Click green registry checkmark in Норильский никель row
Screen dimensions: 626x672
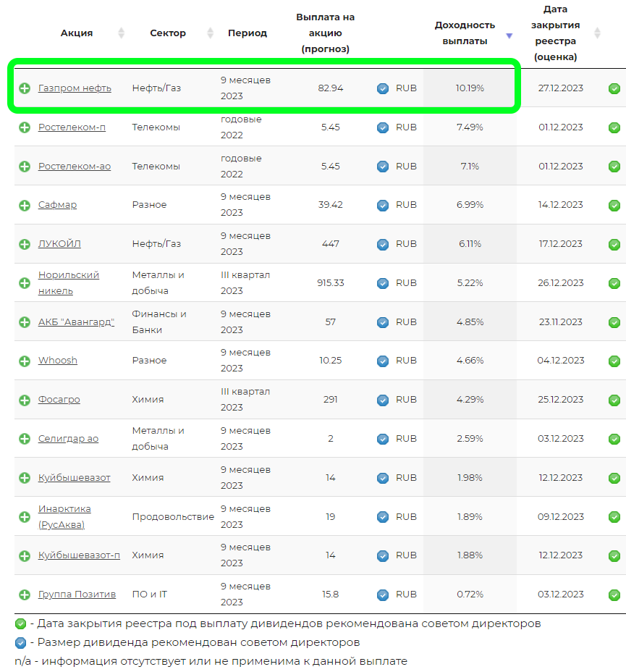click(614, 283)
